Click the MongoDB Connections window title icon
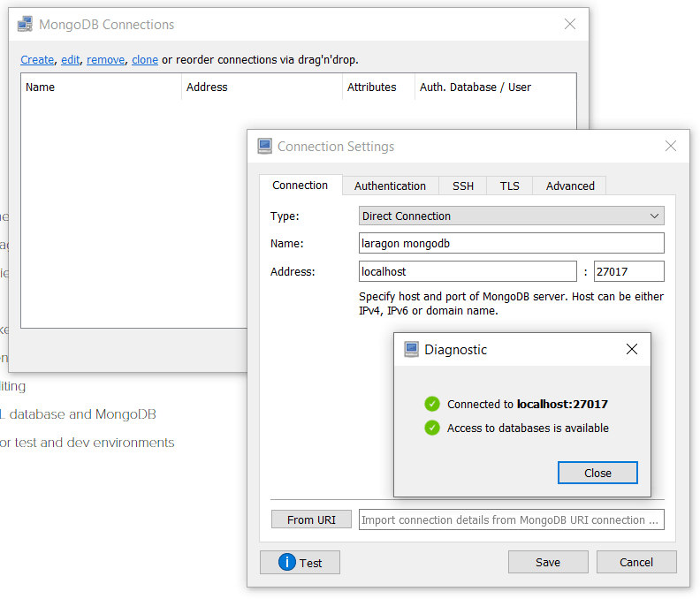Screen dimensions: 700x599 click(25, 24)
